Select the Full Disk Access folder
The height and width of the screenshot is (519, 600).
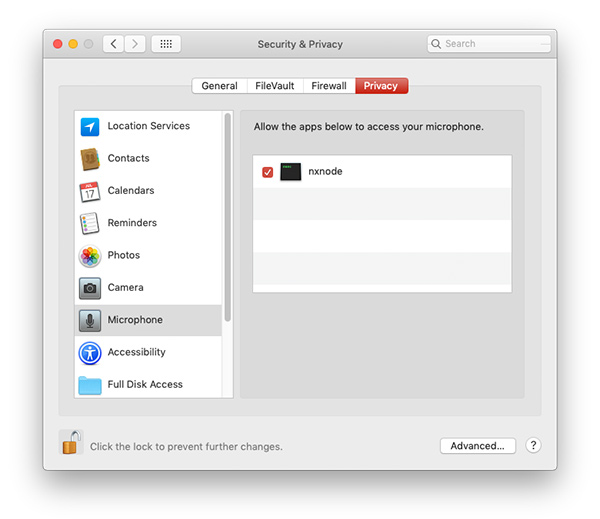(90, 385)
